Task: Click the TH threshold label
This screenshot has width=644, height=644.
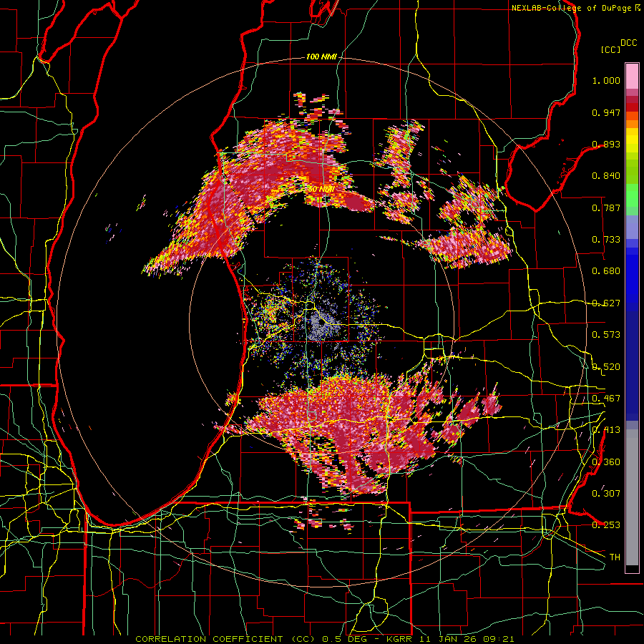Action: click(x=615, y=557)
